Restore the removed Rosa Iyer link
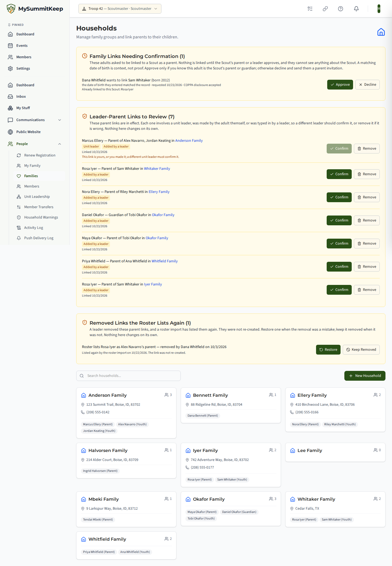 [x=328, y=350]
